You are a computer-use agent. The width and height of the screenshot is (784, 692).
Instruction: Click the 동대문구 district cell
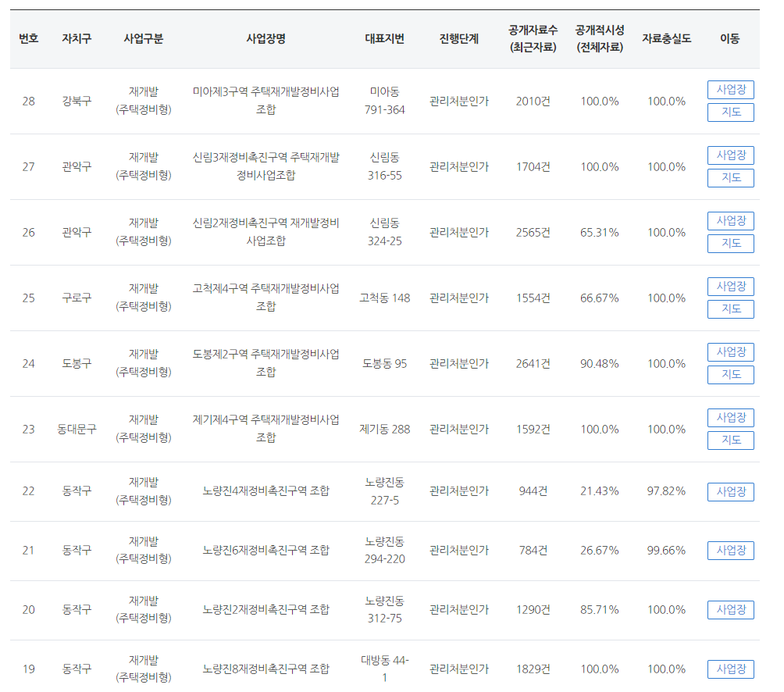[77, 429]
